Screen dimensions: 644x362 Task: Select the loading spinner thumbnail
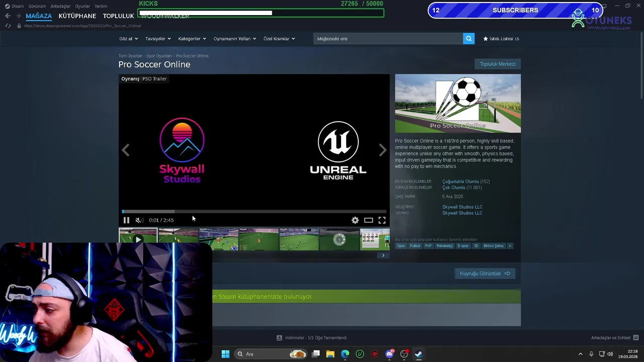339,239
